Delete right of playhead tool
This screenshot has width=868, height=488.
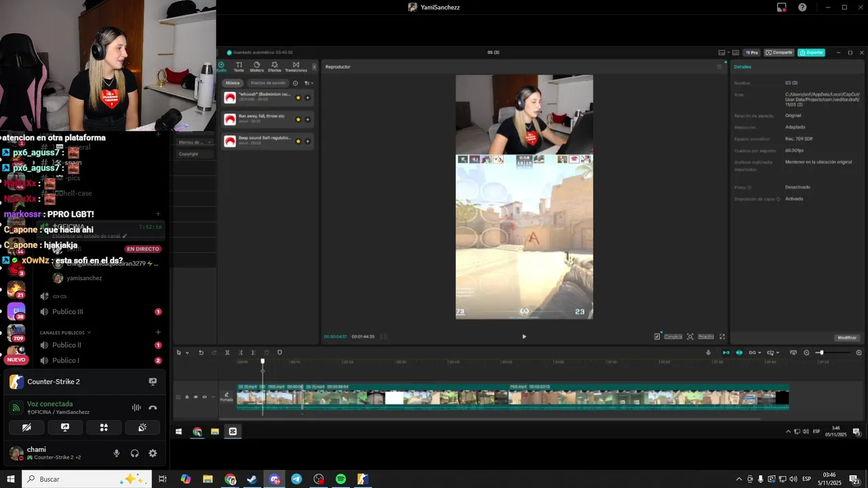coord(253,352)
